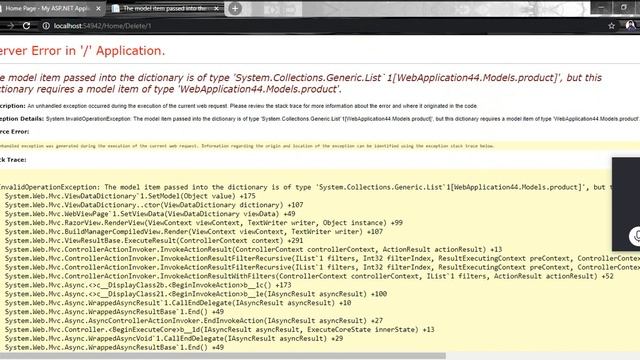Viewport: 640px width, 360px height.
Task: Click the 'Server Error in '/' Application.' heading
Action: click(82, 51)
